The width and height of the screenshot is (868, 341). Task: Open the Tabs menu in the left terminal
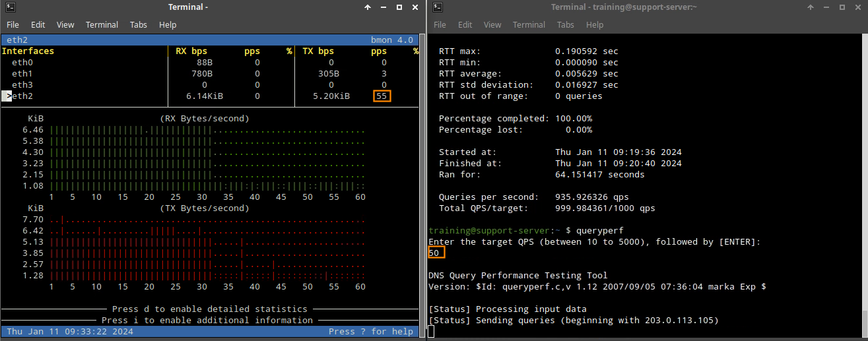138,24
